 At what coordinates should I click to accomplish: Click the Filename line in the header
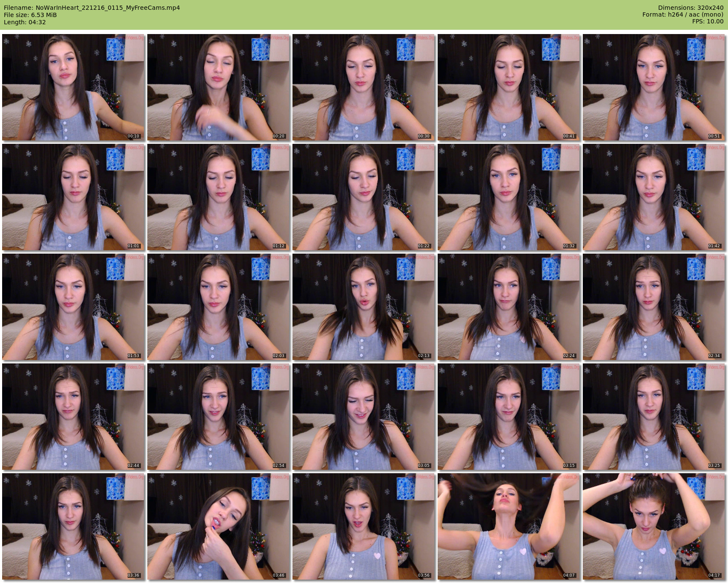tap(92, 8)
